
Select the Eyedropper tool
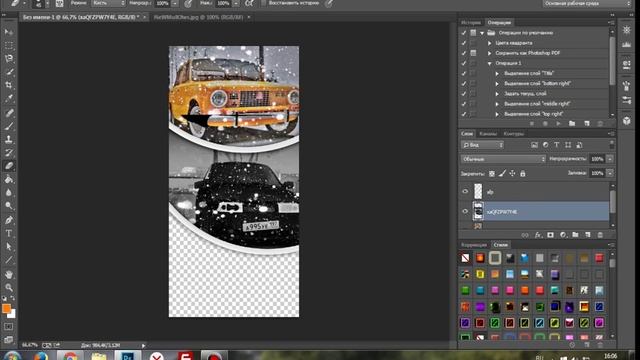click(x=9, y=98)
